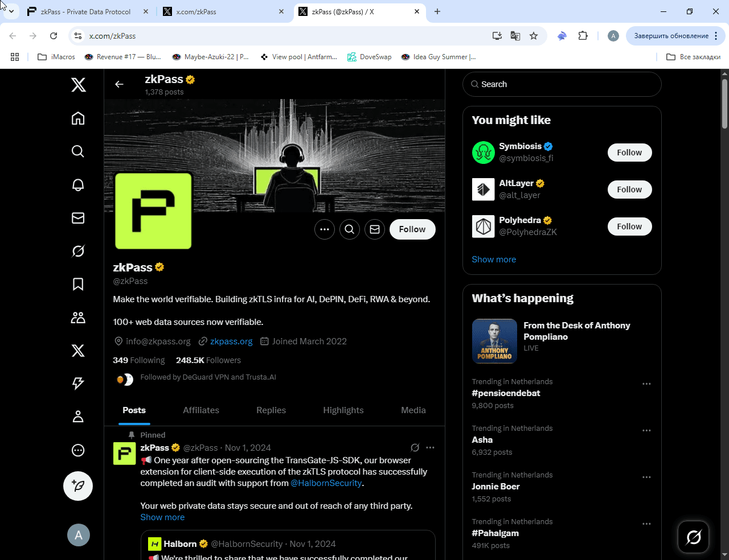Screen dimensions: 729x560
Task: Open floating Grok button bottom right
Action: [694, 537]
